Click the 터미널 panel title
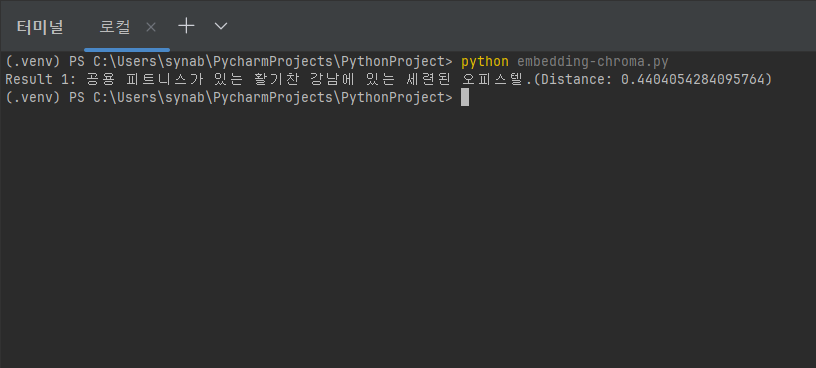Viewport: 816px width, 368px height. (x=40, y=27)
